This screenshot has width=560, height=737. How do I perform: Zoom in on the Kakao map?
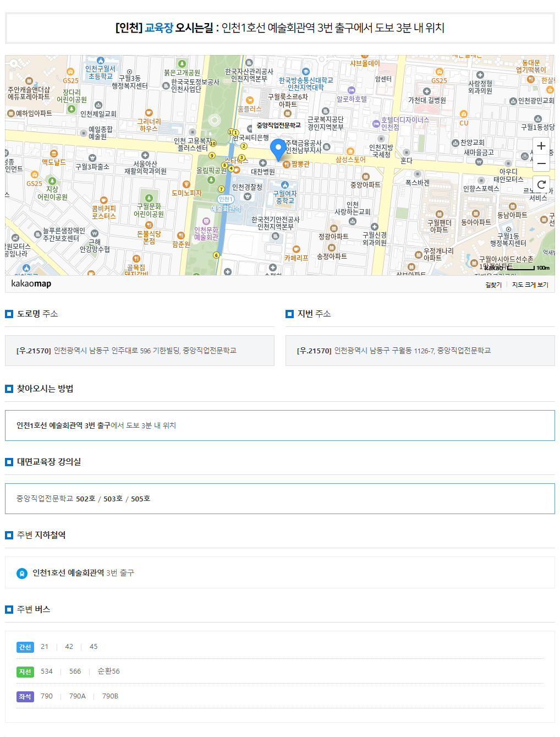coord(541,146)
